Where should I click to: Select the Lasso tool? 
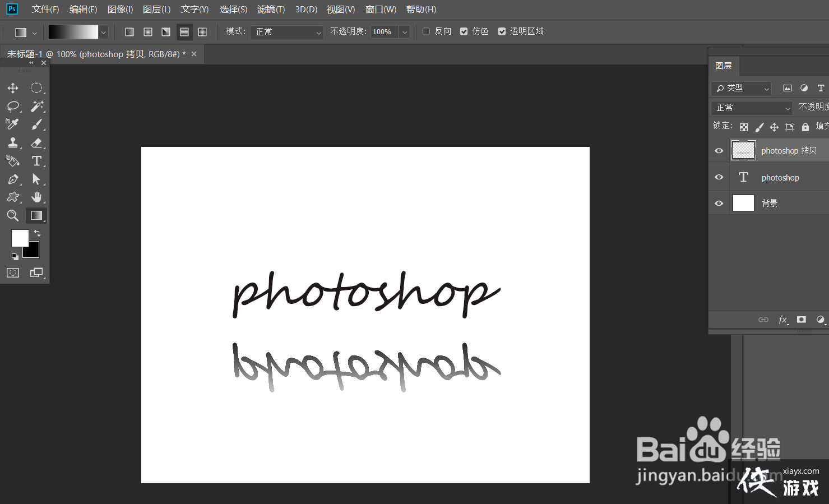click(x=13, y=106)
